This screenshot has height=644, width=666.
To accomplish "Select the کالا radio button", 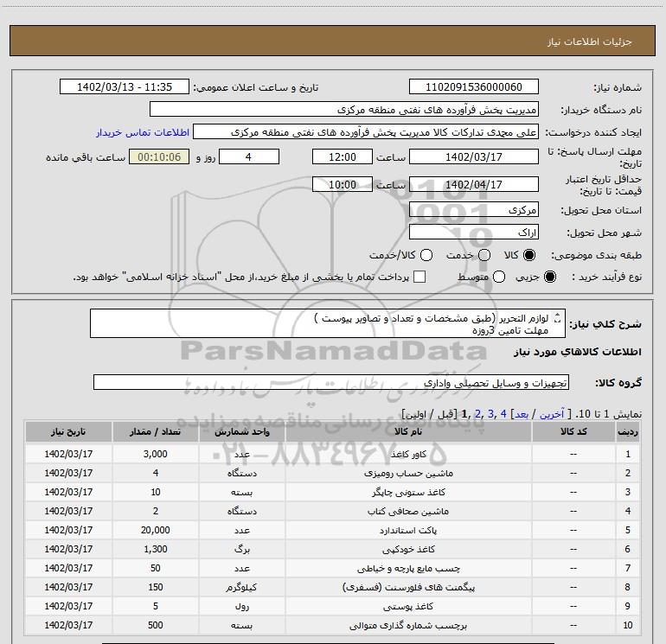I will [529, 255].
